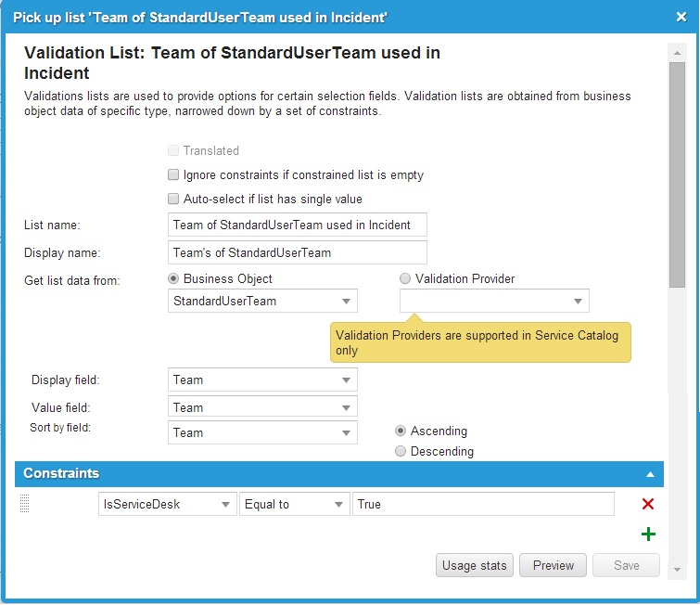
Task: Click the Usage stats button
Action: (x=475, y=565)
